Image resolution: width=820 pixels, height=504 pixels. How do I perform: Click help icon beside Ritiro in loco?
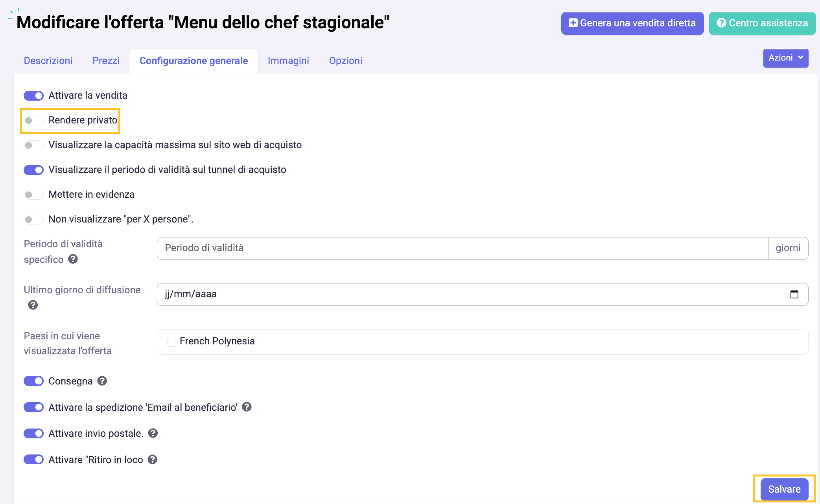coord(153,460)
